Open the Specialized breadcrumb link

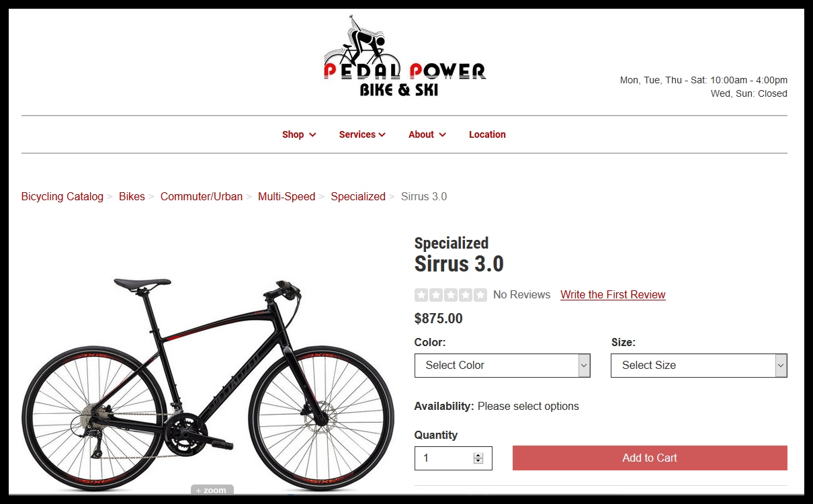(358, 197)
